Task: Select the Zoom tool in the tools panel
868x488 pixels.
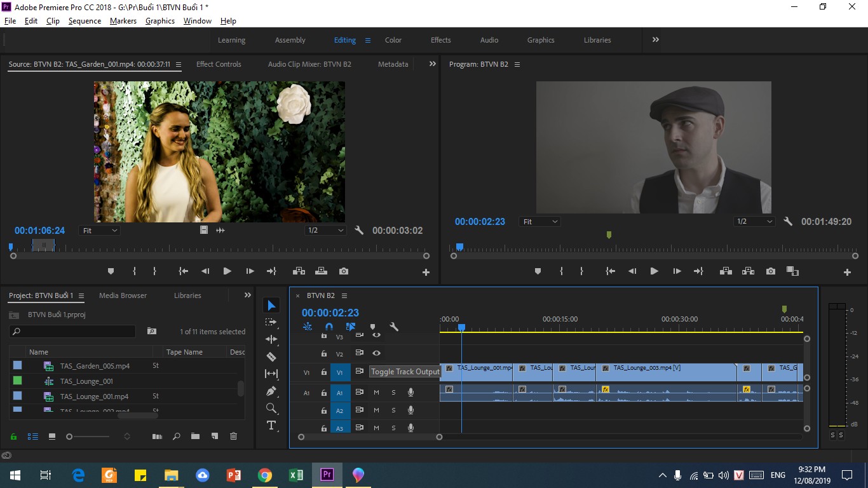Action: pyautogui.click(x=271, y=408)
